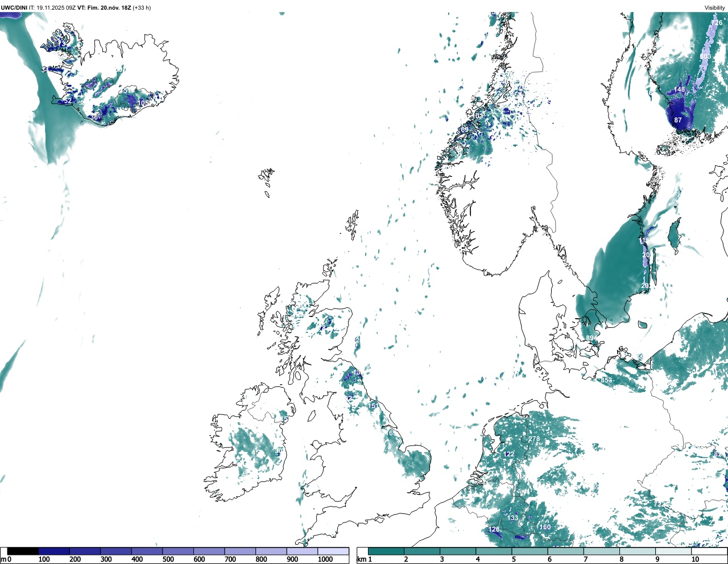Click the "8" tick on the km legend

tap(622, 559)
